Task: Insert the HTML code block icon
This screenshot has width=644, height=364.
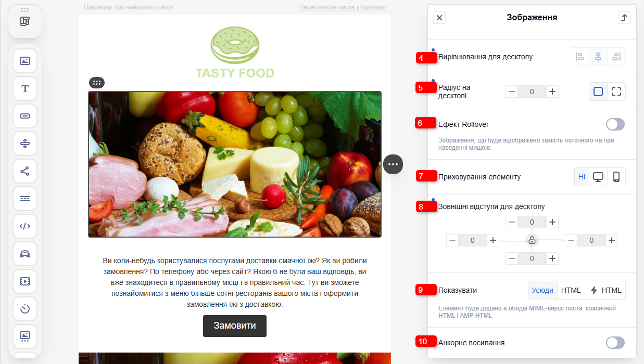Action: point(25,226)
